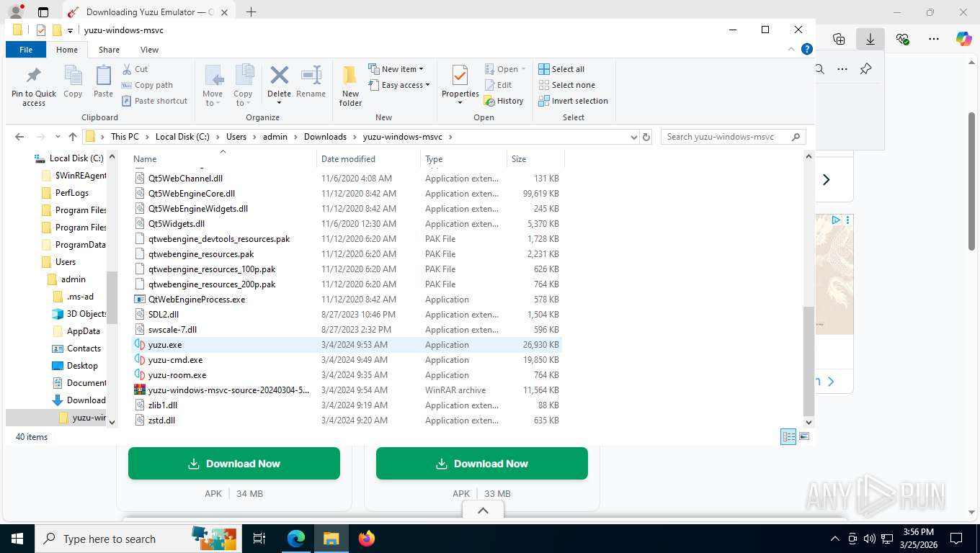Select the yuzu.exe file
Viewport: 980px width, 553px height.
click(346, 345)
